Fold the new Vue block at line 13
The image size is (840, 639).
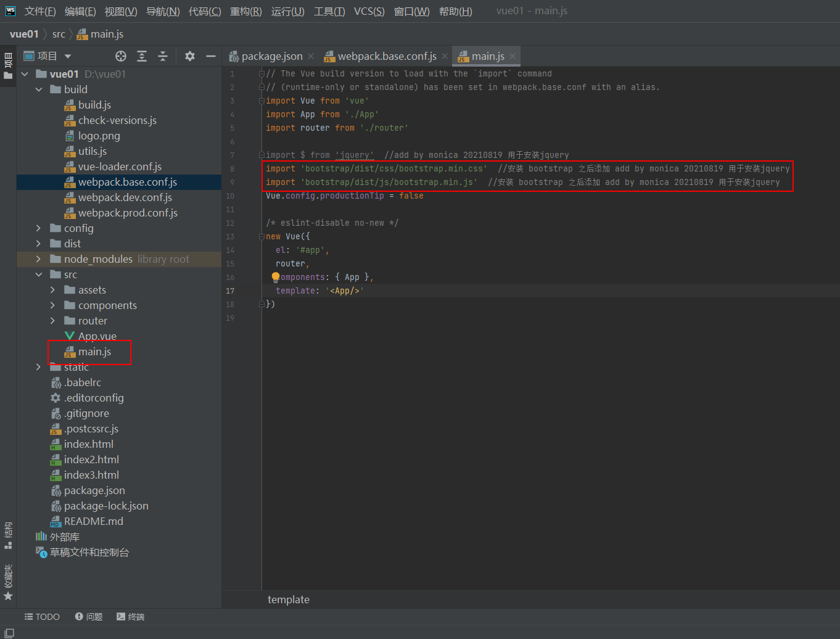[x=261, y=237]
